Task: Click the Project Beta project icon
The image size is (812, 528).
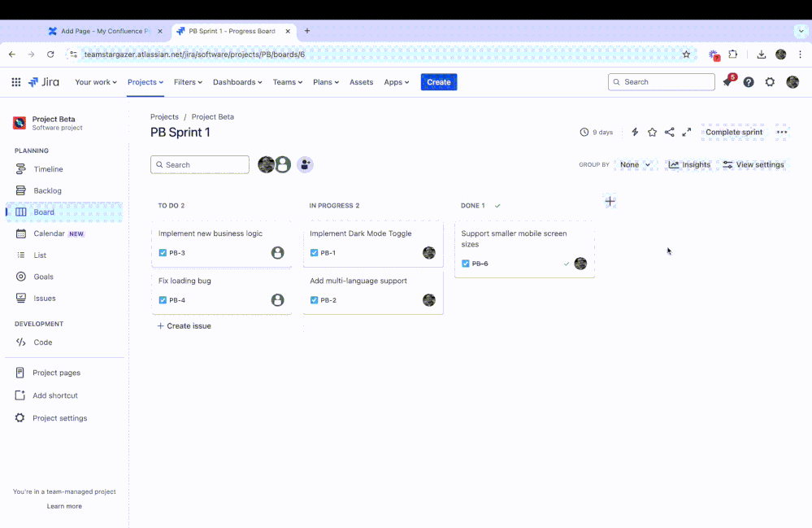Action: click(20, 123)
